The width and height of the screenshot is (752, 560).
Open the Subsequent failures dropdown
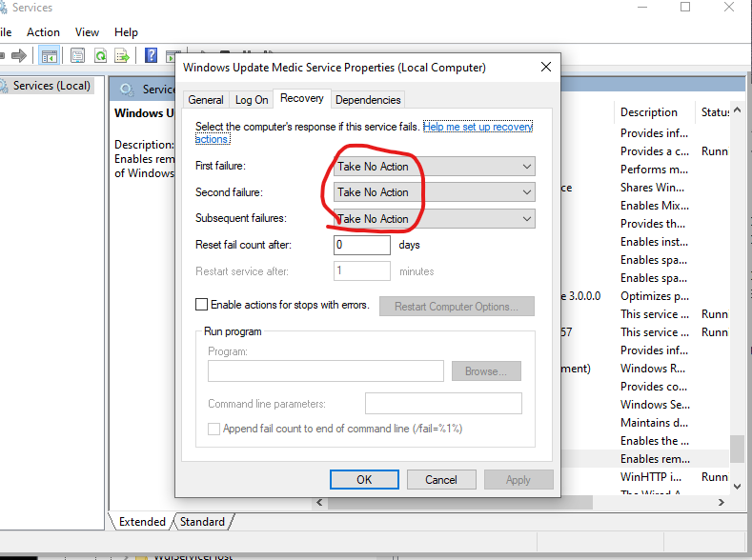[x=434, y=218]
